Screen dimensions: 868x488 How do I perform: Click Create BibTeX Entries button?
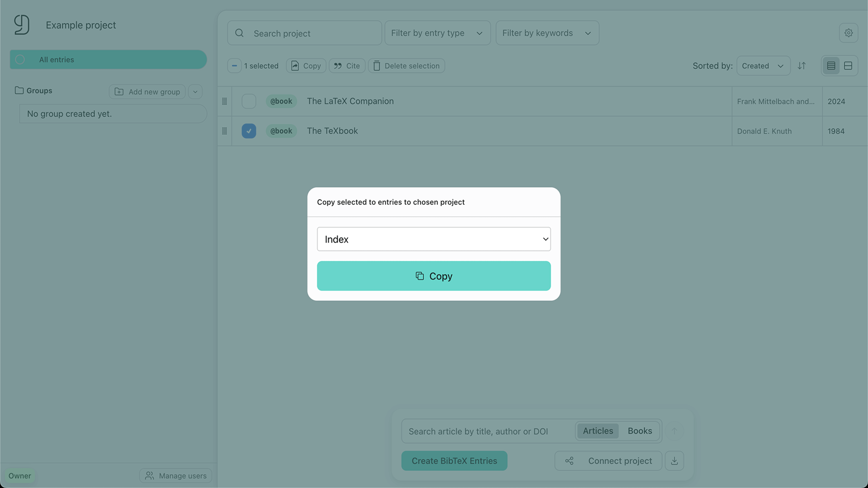click(454, 460)
